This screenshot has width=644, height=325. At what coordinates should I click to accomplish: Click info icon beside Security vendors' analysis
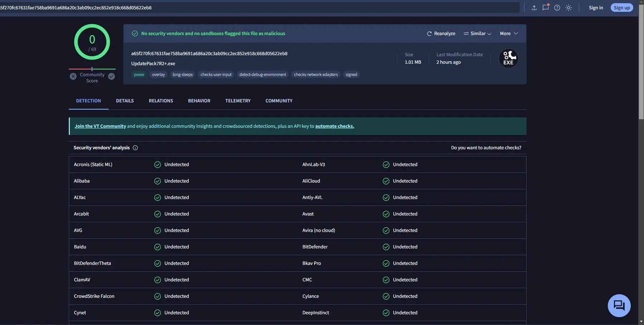135,148
